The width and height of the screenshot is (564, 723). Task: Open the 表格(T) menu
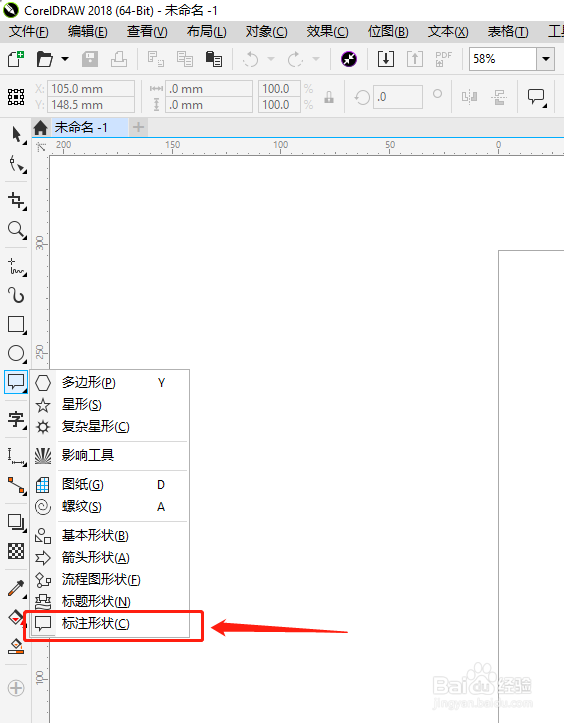(508, 32)
